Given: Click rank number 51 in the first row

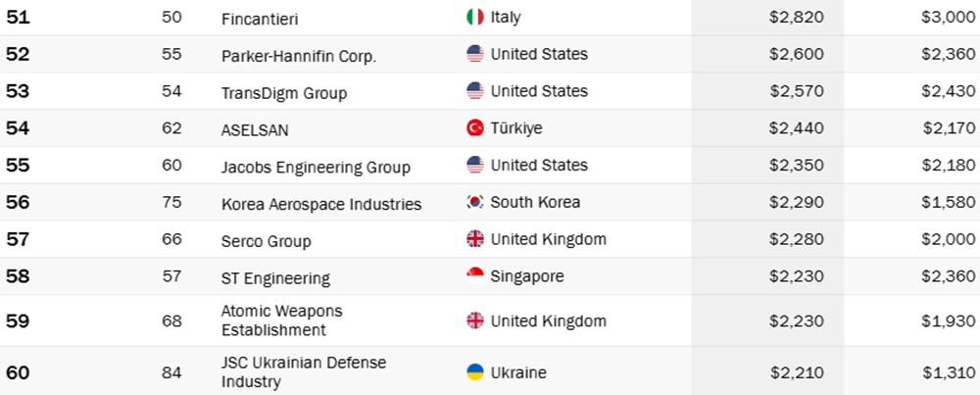Looking at the screenshot, I should coord(18,17).
